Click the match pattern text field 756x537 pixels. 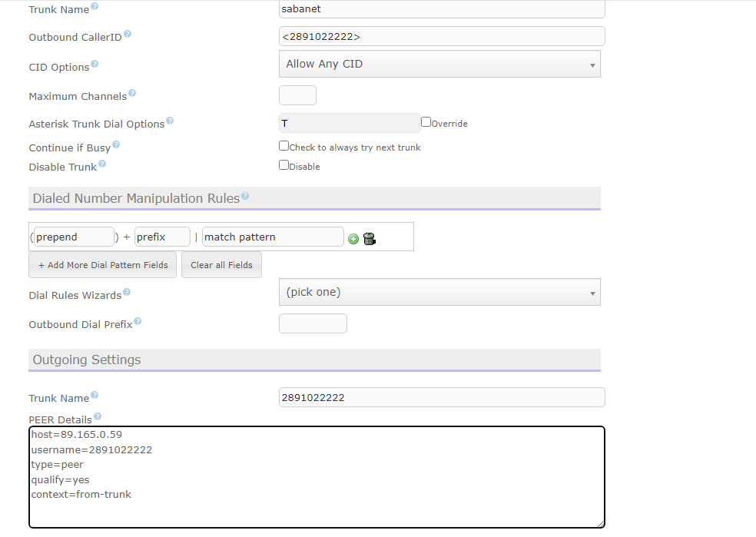click(x=272, y=237)
